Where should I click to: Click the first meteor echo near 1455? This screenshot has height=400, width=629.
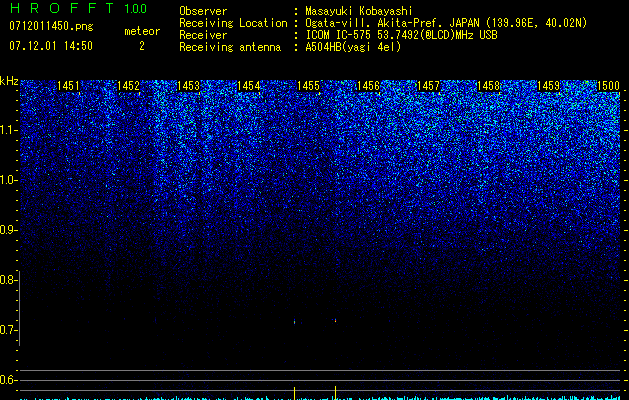tap(295, 322)
